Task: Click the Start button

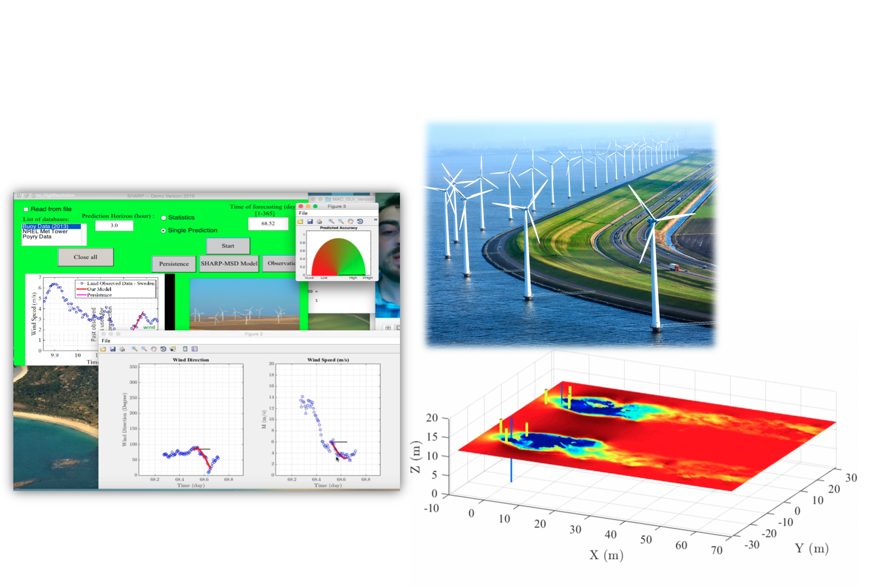Action: [228, 246]
